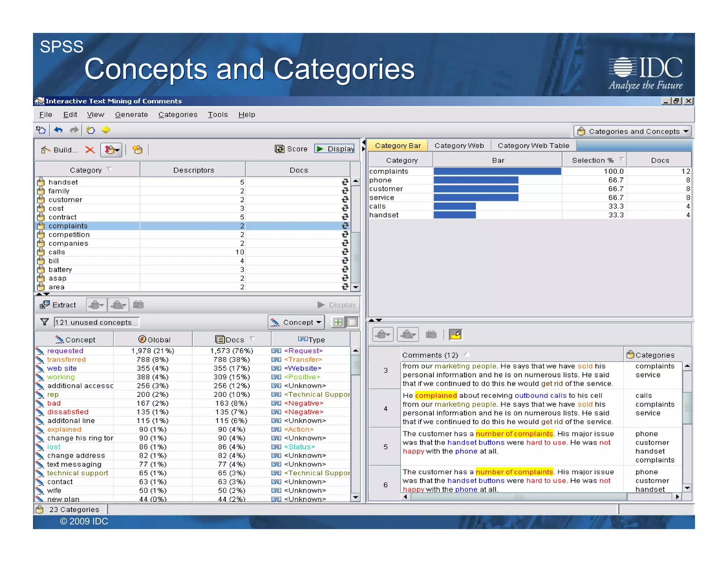Viewport: 728px width, 562px height.
Task: Click the sort arrow beside the Category column header
Action: 110,169
